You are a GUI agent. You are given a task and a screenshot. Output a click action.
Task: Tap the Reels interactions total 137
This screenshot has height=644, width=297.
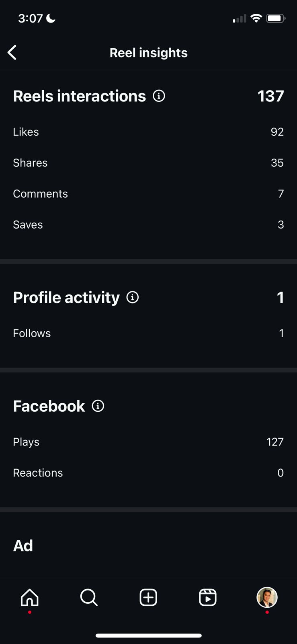(x=270, y=96)
